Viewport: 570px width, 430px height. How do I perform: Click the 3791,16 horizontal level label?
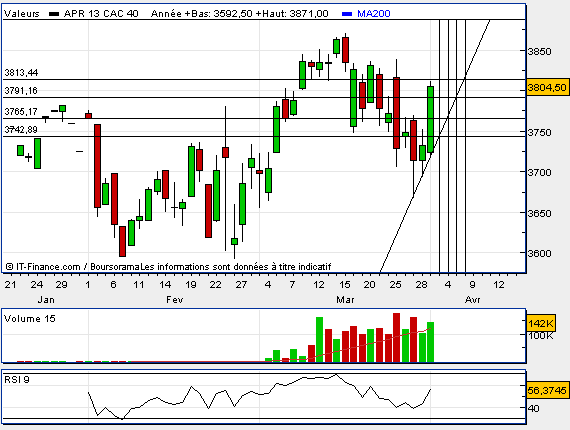click(21, 91)
